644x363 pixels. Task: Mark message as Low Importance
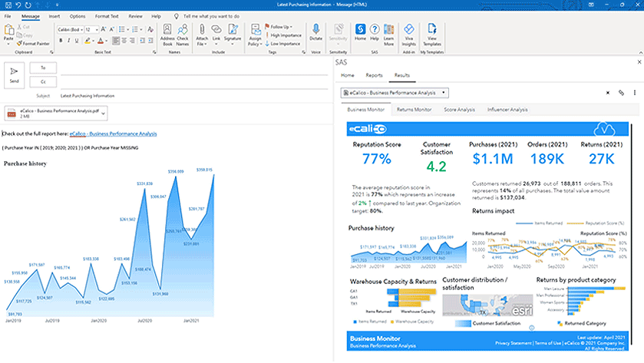282,44
